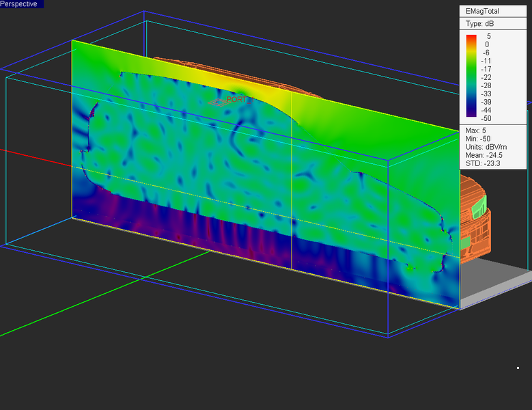This screenshot has height=410, width=532.
Task: Click the Perspective viewport label
Action: click(20, 4)
